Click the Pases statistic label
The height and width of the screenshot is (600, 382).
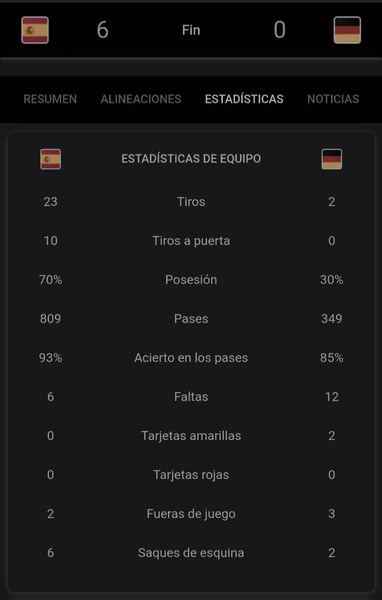coord(191,319)
